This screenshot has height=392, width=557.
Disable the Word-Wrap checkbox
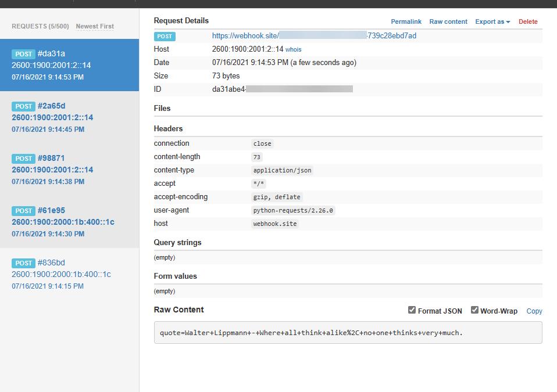pyautogui.click(x=474, y=310)
